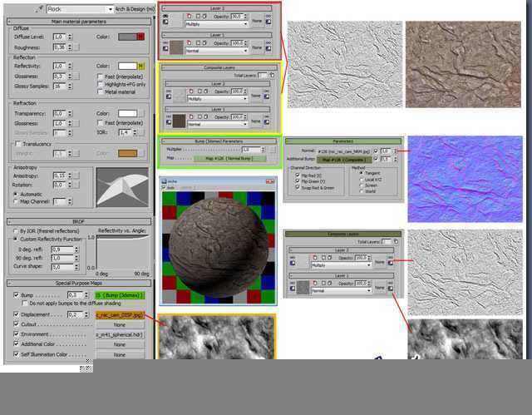Open Normal blend dropdown in olive-header panel
532x415 pixels.
pos(342,291)
